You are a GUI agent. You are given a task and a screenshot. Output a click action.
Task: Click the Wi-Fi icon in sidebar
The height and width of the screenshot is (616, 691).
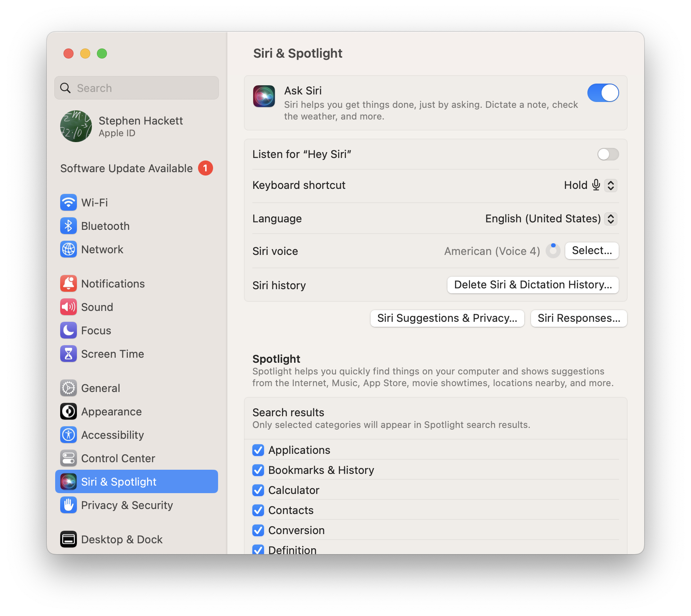pos(69,203)
